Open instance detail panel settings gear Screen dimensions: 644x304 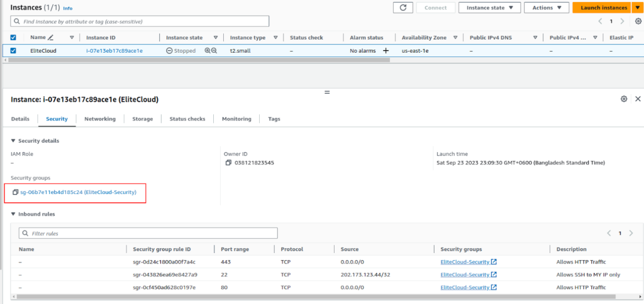click(x=624, y=99)
